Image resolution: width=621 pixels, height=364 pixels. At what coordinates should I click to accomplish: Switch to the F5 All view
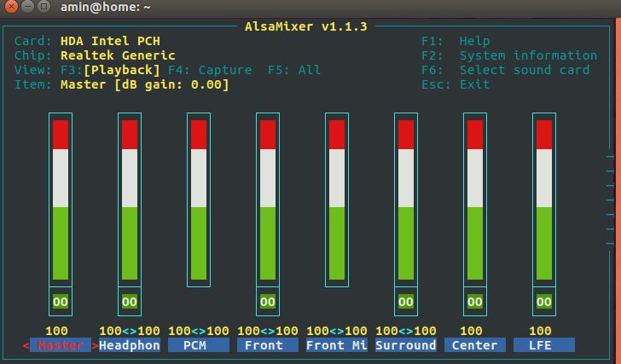pos(294,70)
